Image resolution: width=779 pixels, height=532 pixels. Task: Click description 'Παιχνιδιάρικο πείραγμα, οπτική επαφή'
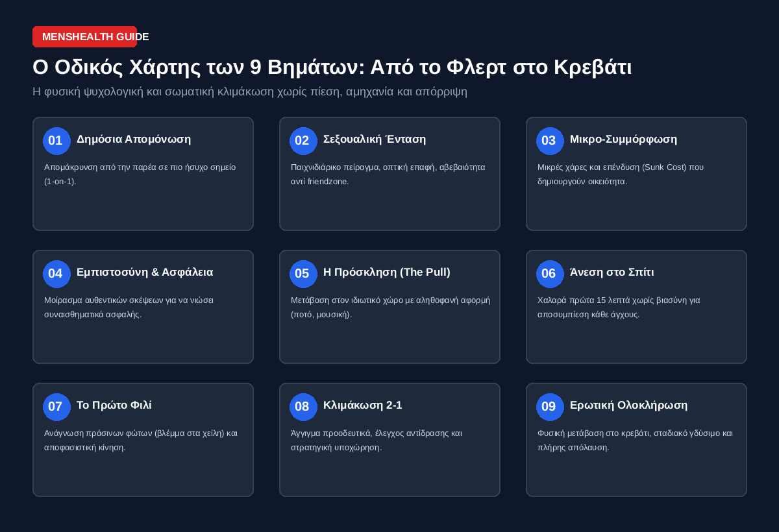click(388, 174)
